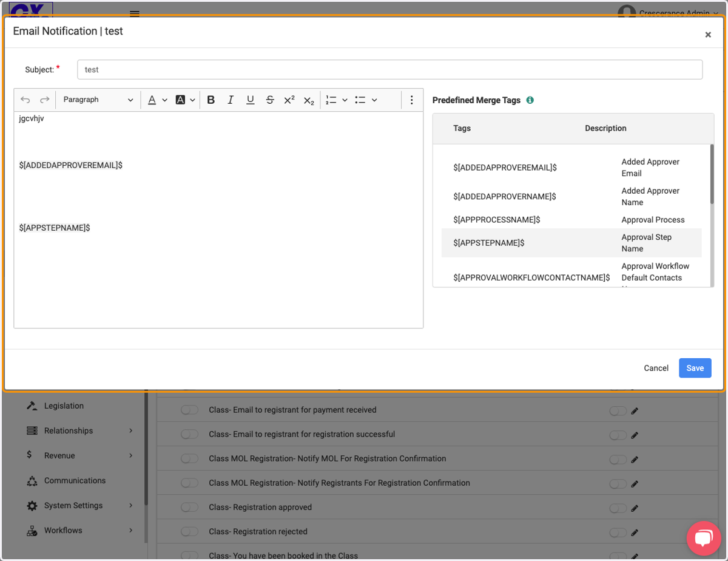Image resolution: width=728 pixels, height=561 pixels.
Task: Click the 'jgcvhjv' line in the editor body
Action: coord(32,118)
